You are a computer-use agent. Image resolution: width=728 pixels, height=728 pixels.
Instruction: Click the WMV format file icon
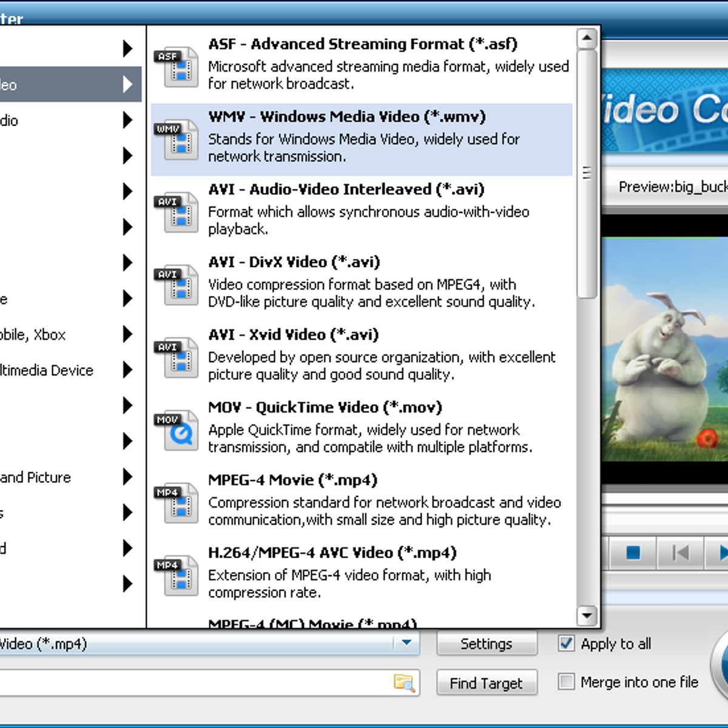coord(176,140)
